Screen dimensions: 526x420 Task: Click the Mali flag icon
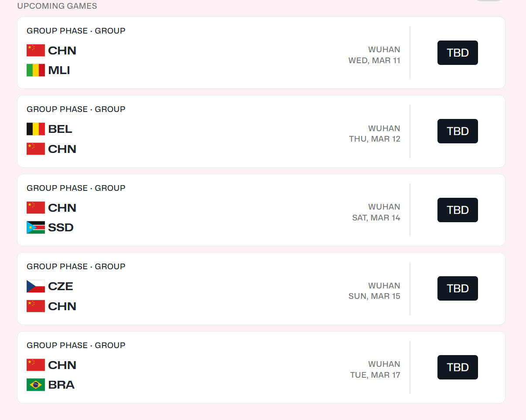(36, 70)
